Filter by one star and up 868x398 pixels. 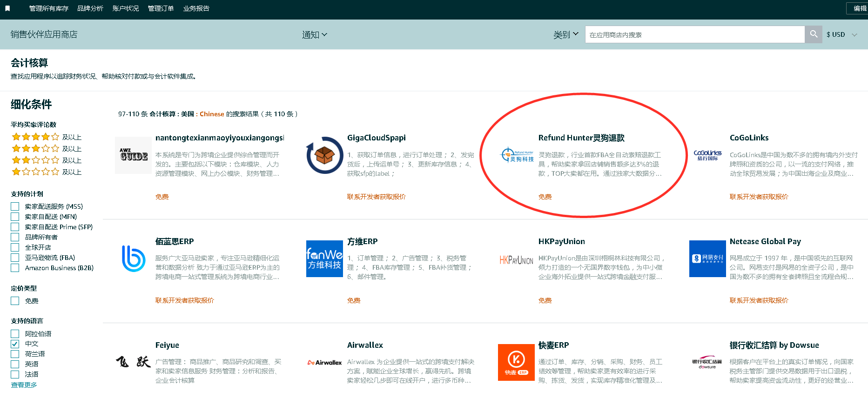tap(47, 172)
